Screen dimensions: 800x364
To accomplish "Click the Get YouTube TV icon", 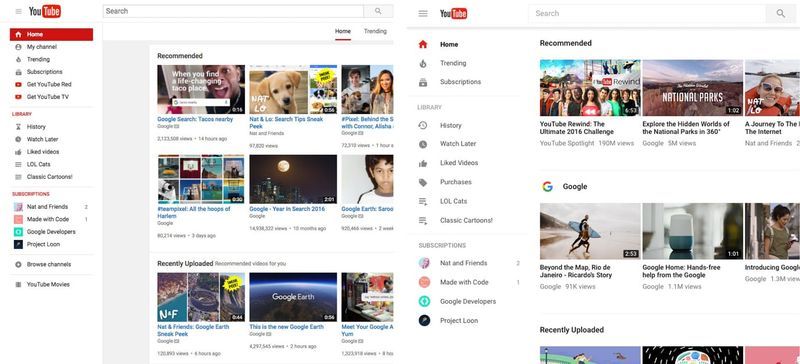I will (18, 97).
